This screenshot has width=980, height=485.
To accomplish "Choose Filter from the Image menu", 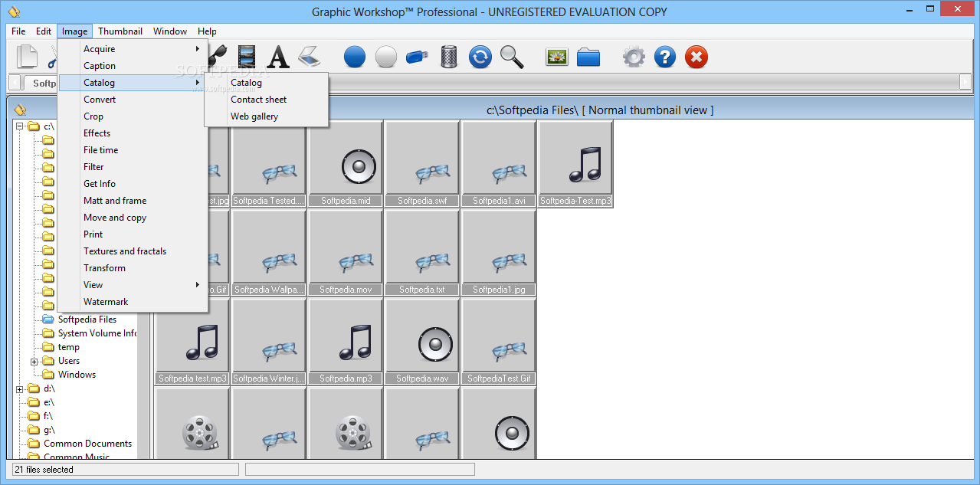I will coord(133,167).
